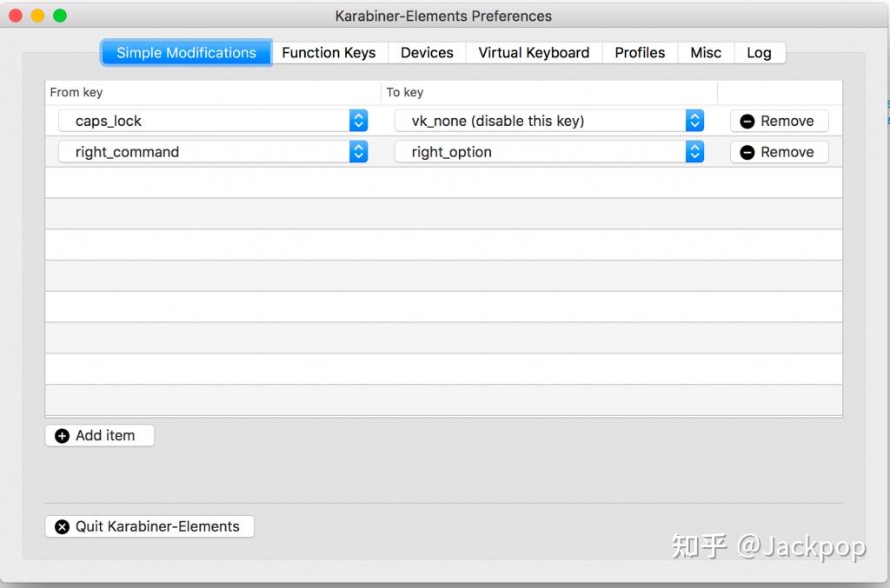Open the Devices tab

[427, 53]
